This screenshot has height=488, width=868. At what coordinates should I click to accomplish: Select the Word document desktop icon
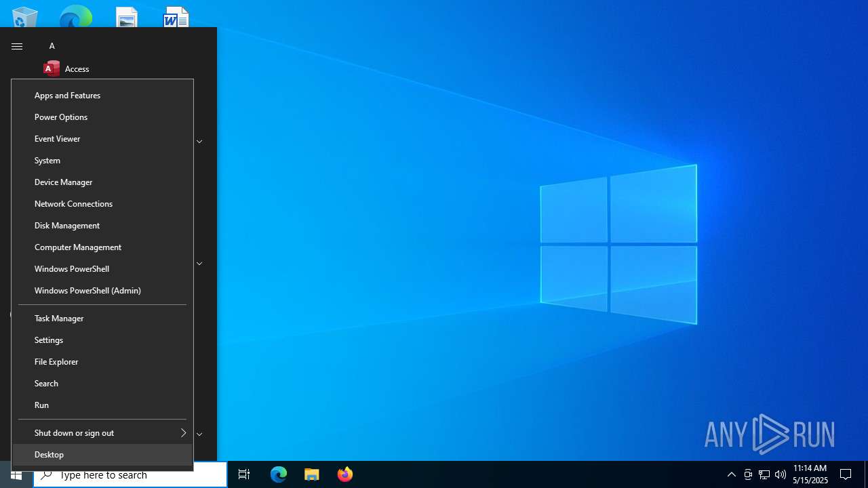click(176, 17)
